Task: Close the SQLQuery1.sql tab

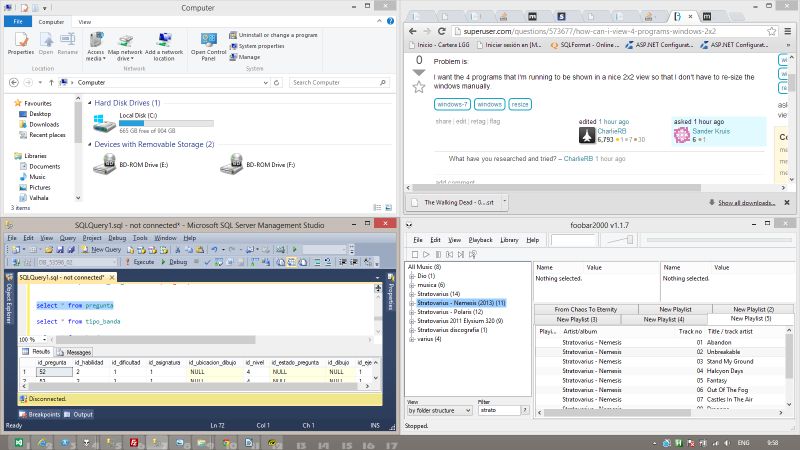Action: click(x=112, y=277)
